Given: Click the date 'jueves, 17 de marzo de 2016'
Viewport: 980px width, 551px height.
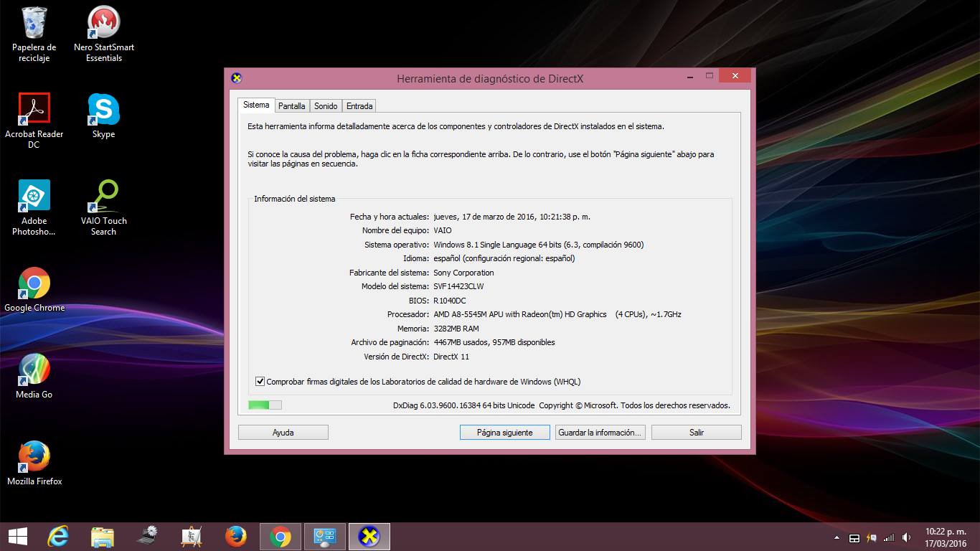Looking at the screenshot, I should [483, 217].
